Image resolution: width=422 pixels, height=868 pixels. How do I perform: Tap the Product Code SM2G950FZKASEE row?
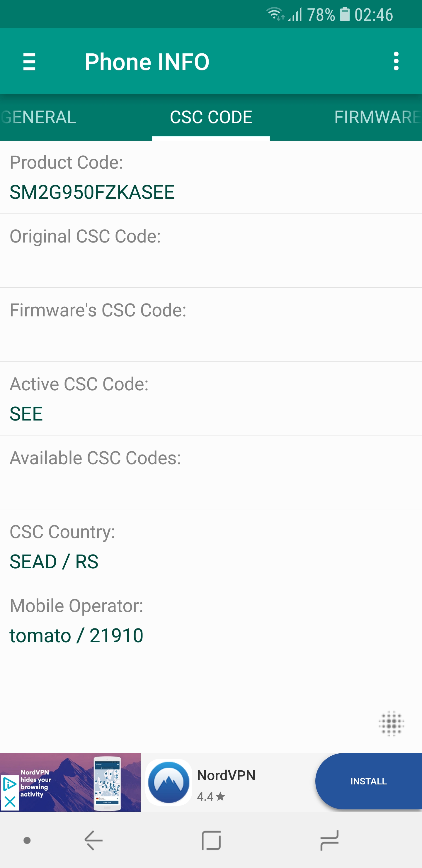click(x=211, y=178)
